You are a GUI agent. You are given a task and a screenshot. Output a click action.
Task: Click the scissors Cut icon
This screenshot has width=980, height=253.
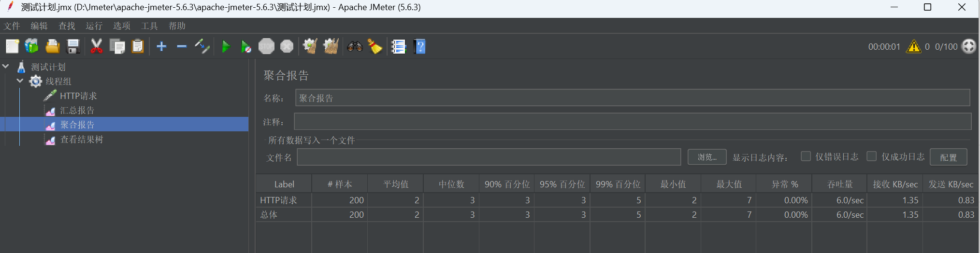(97, 47)
